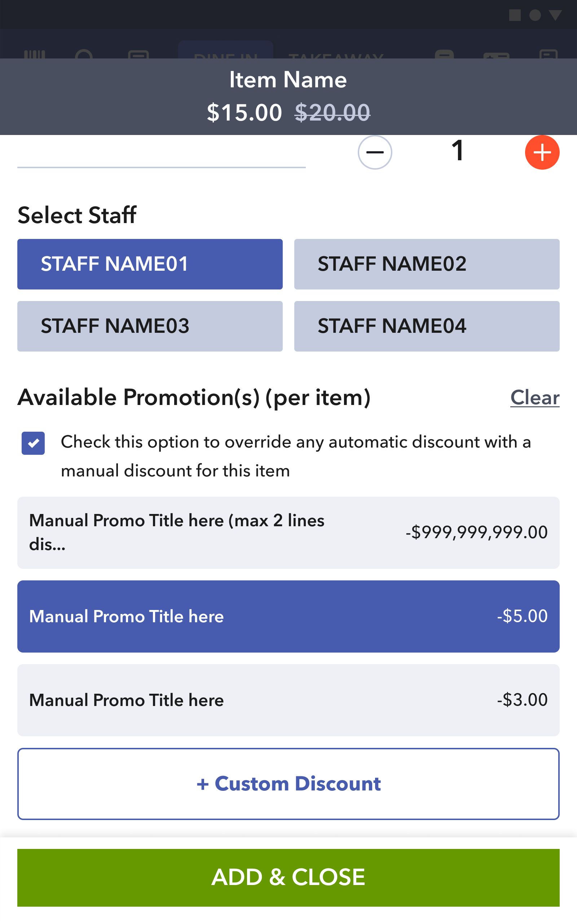Choose STAFF NAME04 as staff
Image resolution: width=577 pixels, height=924 pixels.
click(x=427, y=326)
